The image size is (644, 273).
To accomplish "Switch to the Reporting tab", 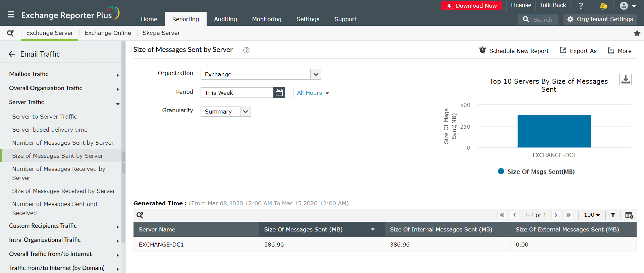I will click(185, 19).
